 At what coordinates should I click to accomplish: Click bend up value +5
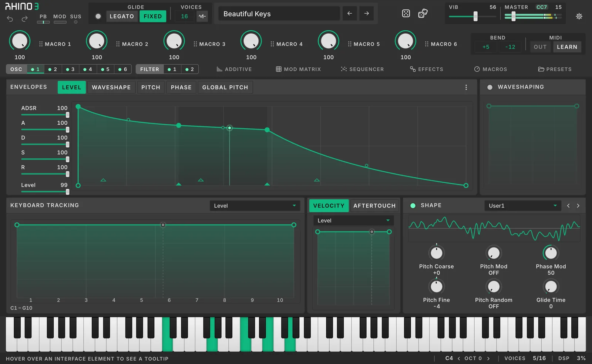coord(486,47)
